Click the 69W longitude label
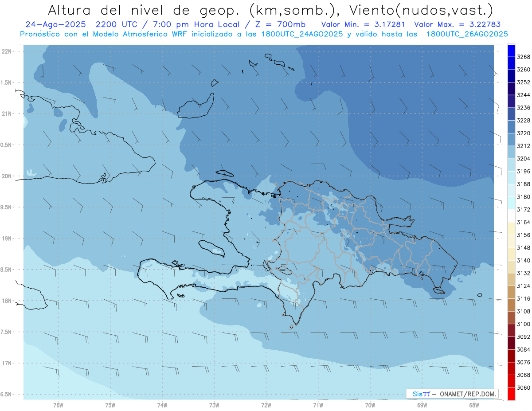 422,405
